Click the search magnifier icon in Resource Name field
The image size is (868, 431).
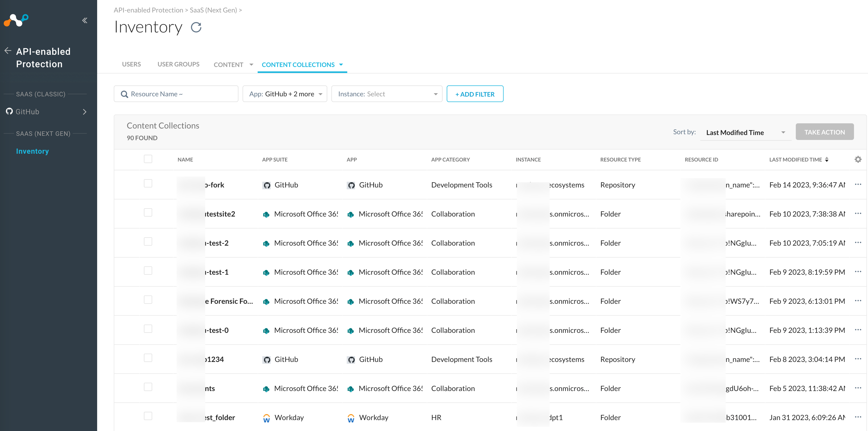124,94
